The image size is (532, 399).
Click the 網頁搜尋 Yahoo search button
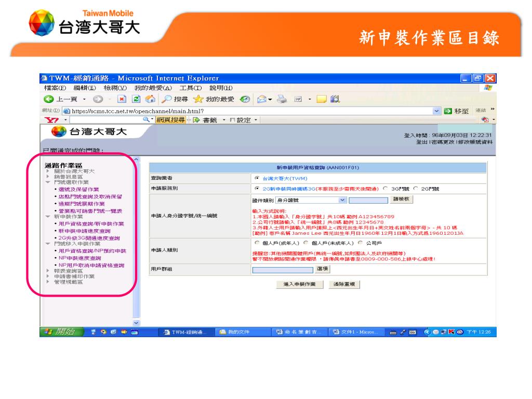point(170,120)
